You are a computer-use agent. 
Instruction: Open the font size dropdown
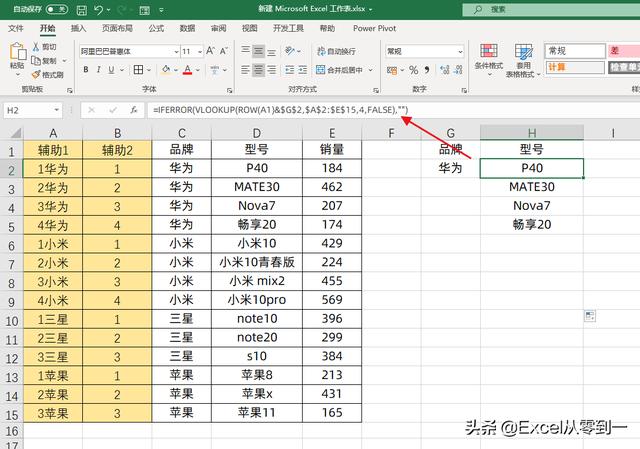pyautogui.click(x=200, y=51)
